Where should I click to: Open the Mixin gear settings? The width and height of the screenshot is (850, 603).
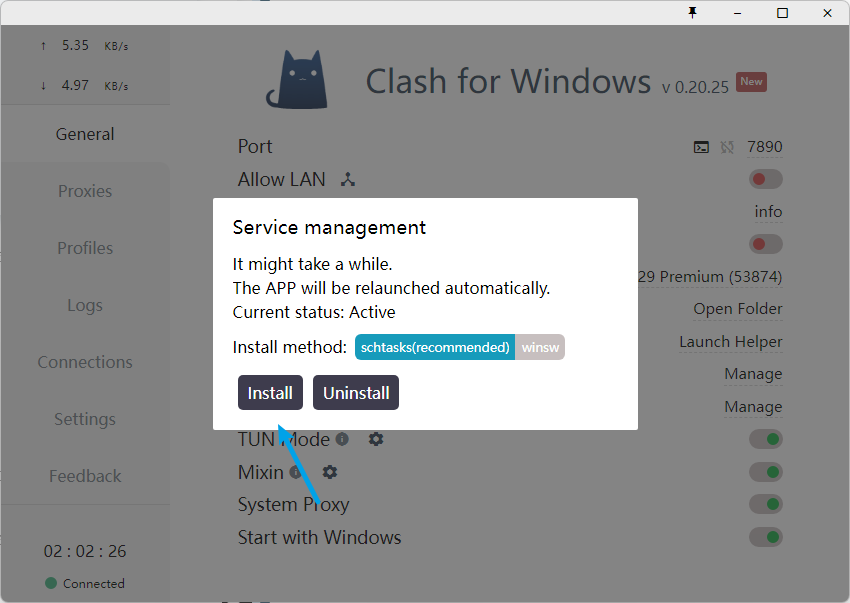click(329, 472)
